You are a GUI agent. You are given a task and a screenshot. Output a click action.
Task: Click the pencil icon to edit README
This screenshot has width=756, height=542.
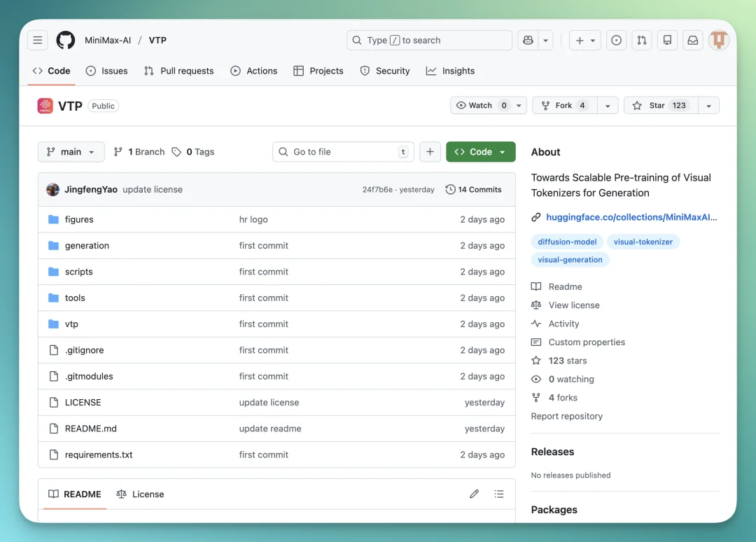[x=474, y=494]
